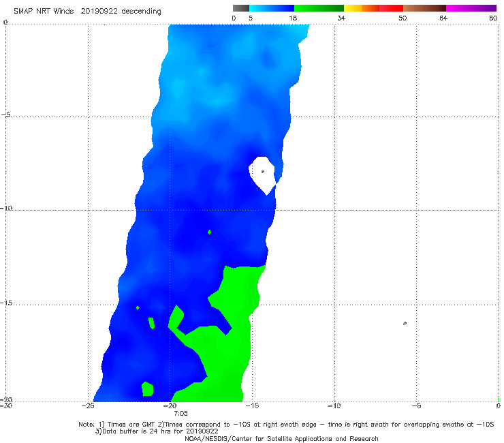Image resolution: width=504 pixels, height=443 pixels.
Task: Click the small green patch at the swath bottom left
Action: pos(148,389)
